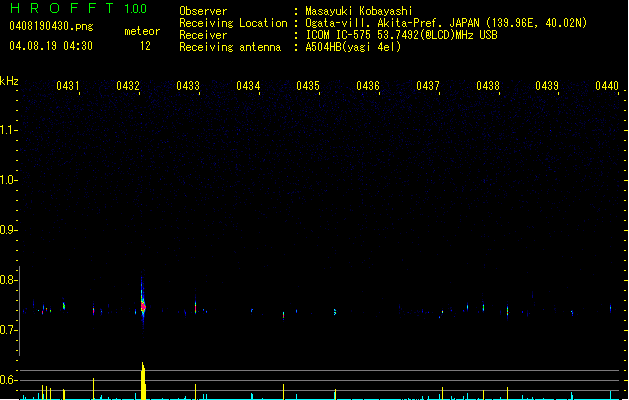The image size is (629, 400).
Task: Click the receiver text ICOM IC-575 53.7492 MHz USB
Action: point(401,35)
